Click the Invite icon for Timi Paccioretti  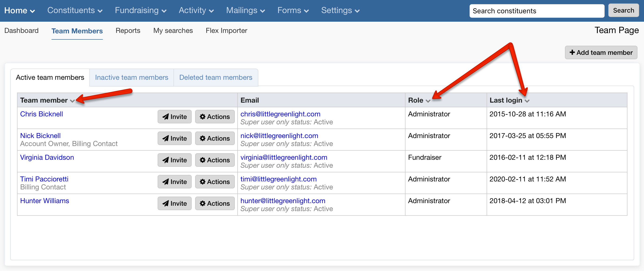click(166, 182)
